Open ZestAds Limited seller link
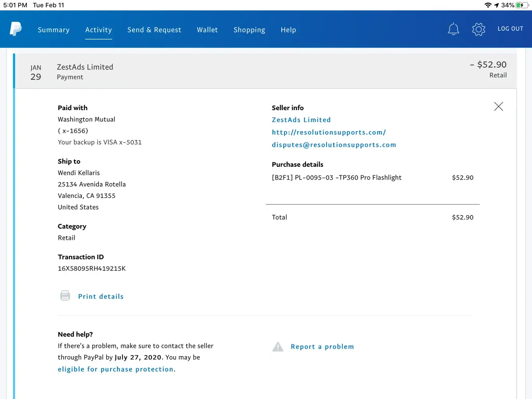This screenshot has width=532, height=399. (301, 120)
